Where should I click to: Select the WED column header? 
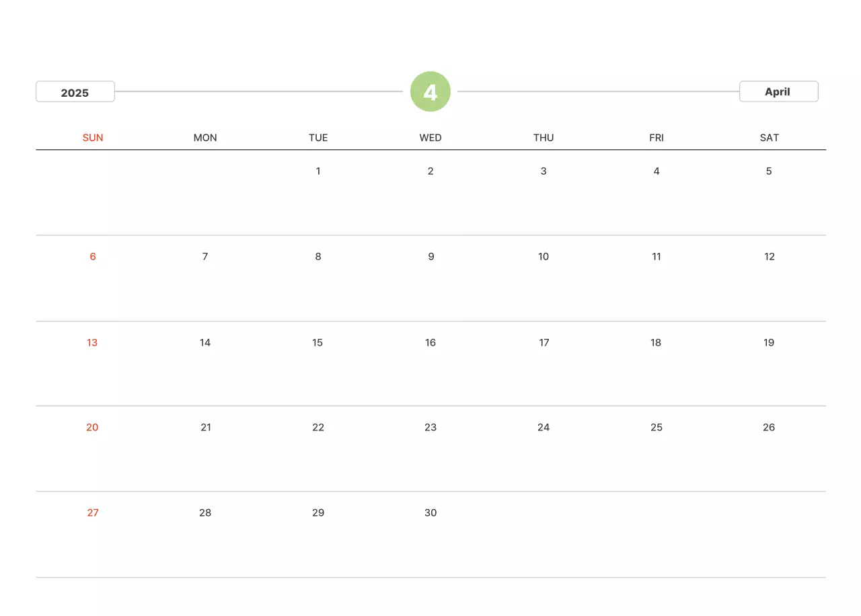(430, 138)
